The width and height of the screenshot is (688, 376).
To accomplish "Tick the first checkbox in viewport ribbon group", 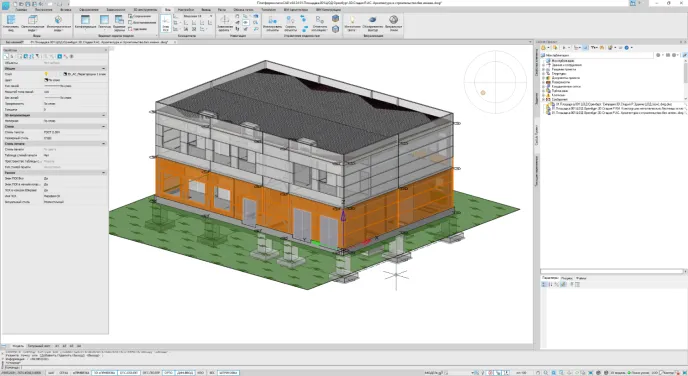I will click(130, 16).
